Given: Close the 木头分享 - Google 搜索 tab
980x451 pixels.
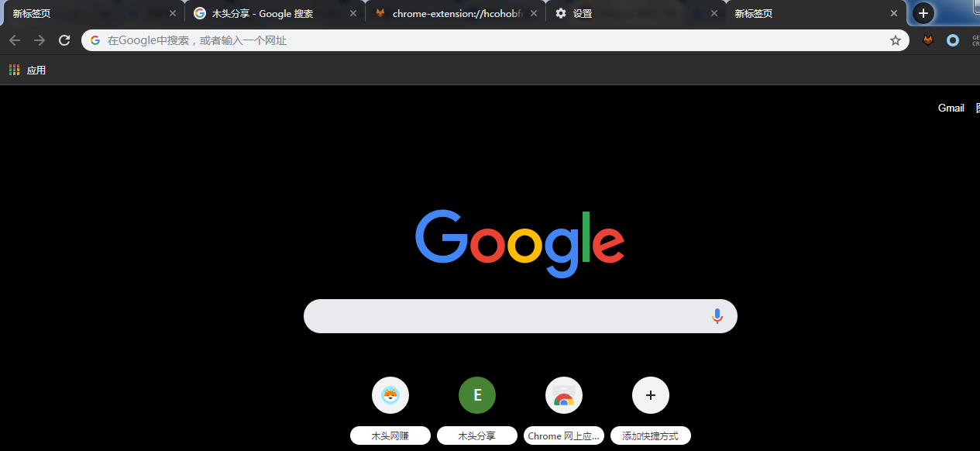Looking at the screenshot, I should [353, 13].
